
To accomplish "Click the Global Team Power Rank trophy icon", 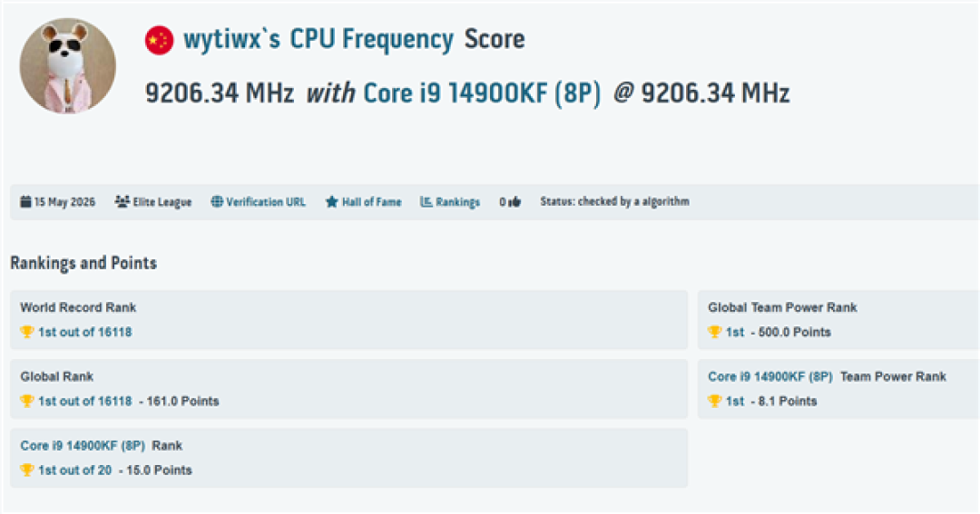I will point(714,332).
